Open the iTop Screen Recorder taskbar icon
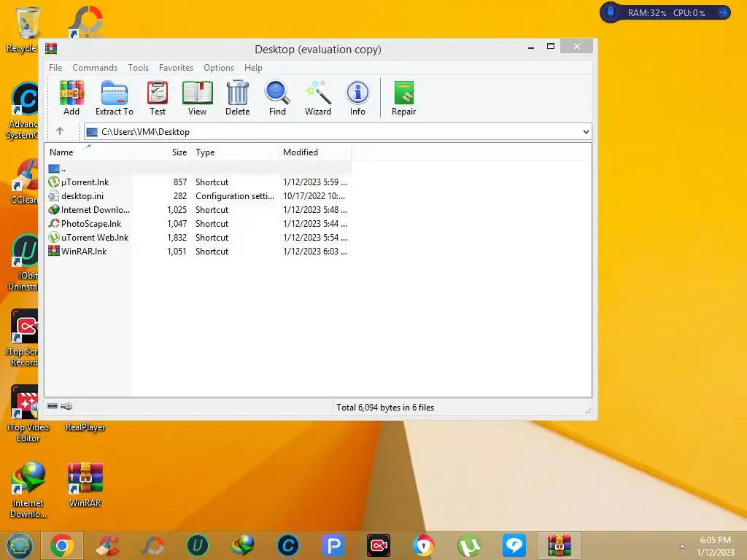 pyautogui.click(x=379, y=545)
